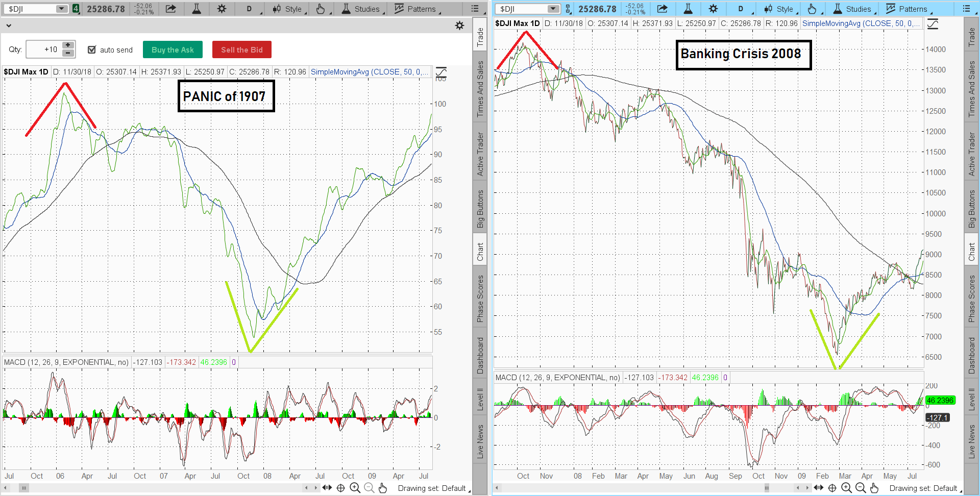Click the share icon in left chart toolbar

click(x=171, y=9)
